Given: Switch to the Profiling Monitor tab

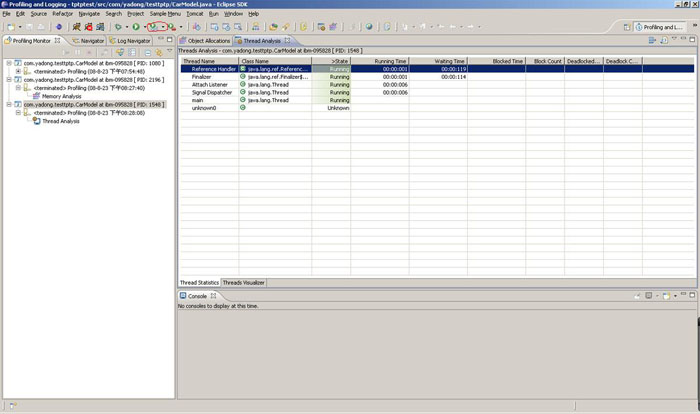Looking at the screenshot, I should point(32,41).
